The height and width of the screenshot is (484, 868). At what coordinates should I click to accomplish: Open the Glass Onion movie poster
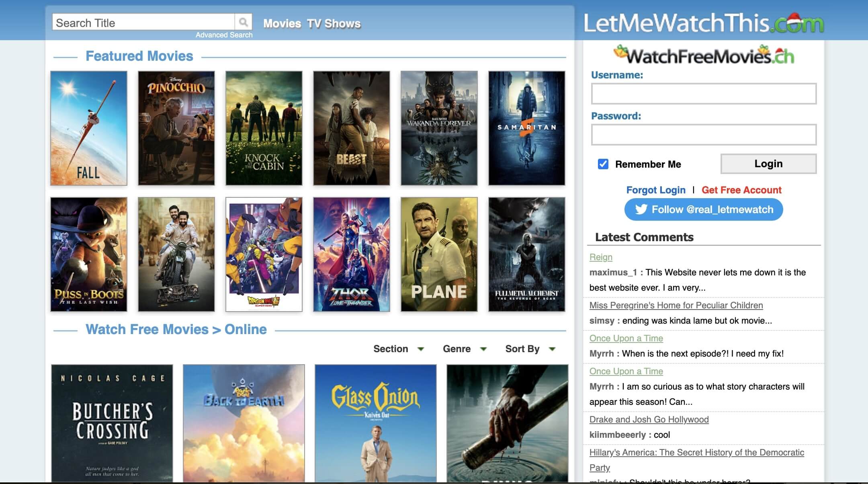click(x=375, y=423)
